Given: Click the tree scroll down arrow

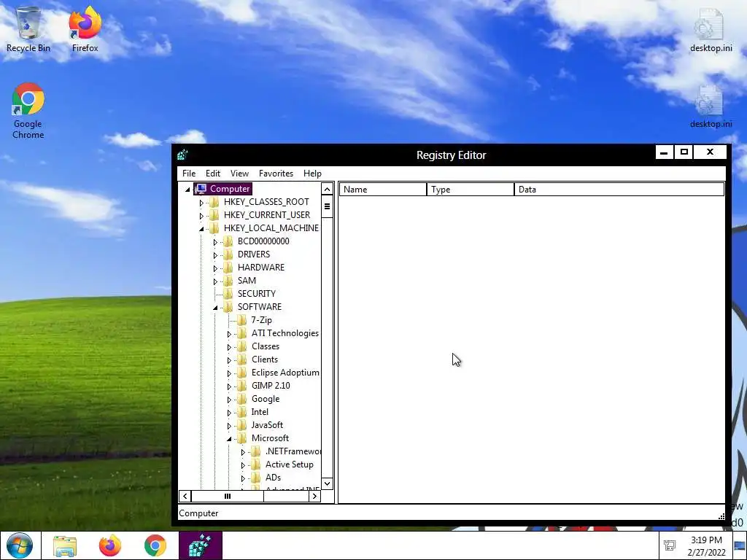Looking at the screenshot, I should tap(327, 483).
